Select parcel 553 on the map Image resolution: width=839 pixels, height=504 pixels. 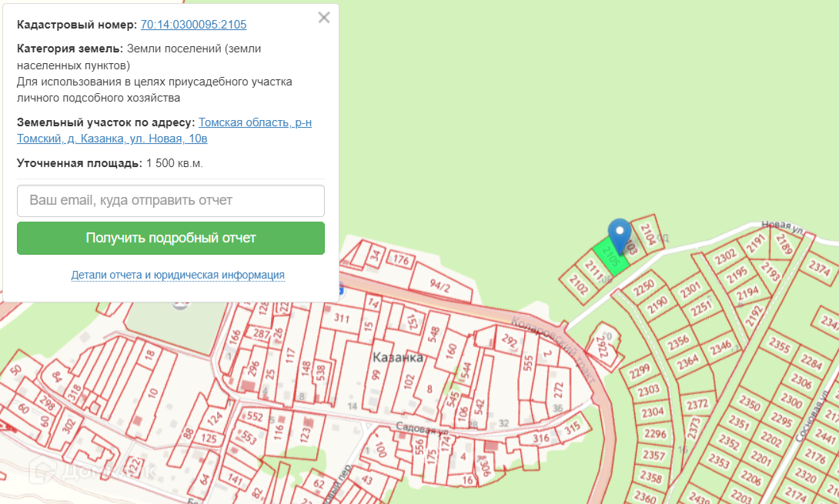249,437
